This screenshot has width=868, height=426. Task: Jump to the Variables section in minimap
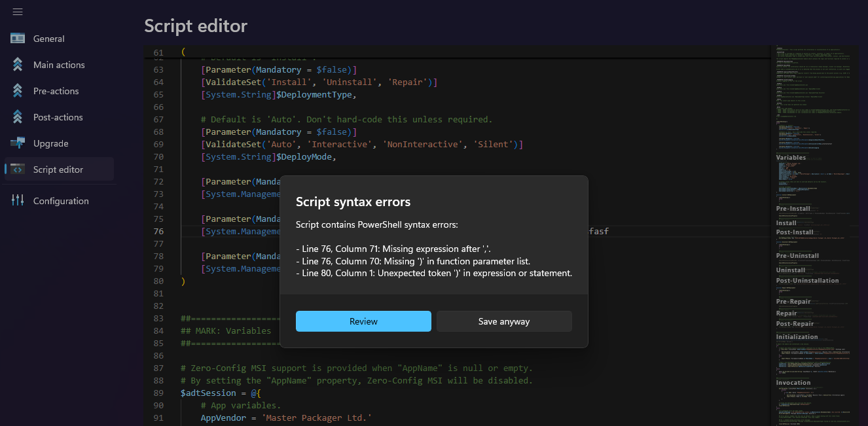791,157
